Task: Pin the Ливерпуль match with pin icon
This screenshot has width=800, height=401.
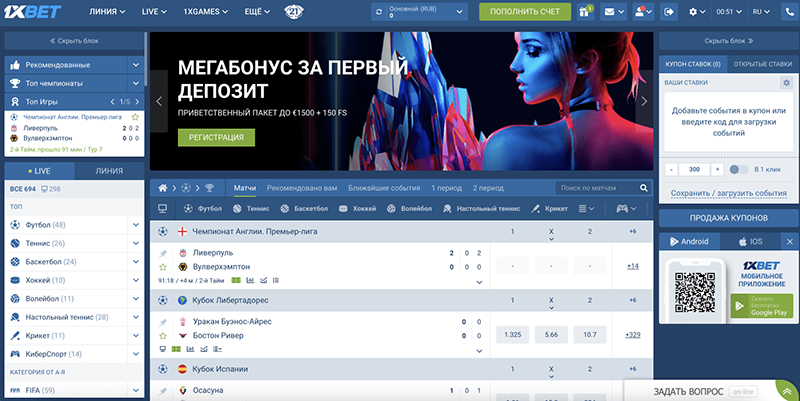Action: click(x=163, y=253)
